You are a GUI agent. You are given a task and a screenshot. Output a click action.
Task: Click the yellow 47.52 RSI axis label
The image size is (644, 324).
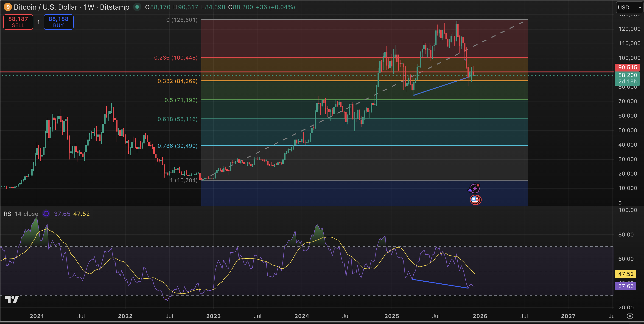tap(626, 274)
